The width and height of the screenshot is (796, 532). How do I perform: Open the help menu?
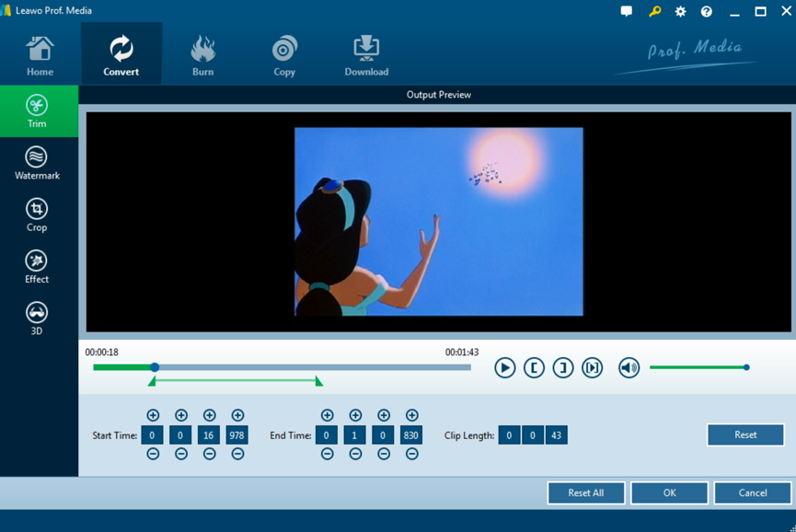tap(704, 11)
